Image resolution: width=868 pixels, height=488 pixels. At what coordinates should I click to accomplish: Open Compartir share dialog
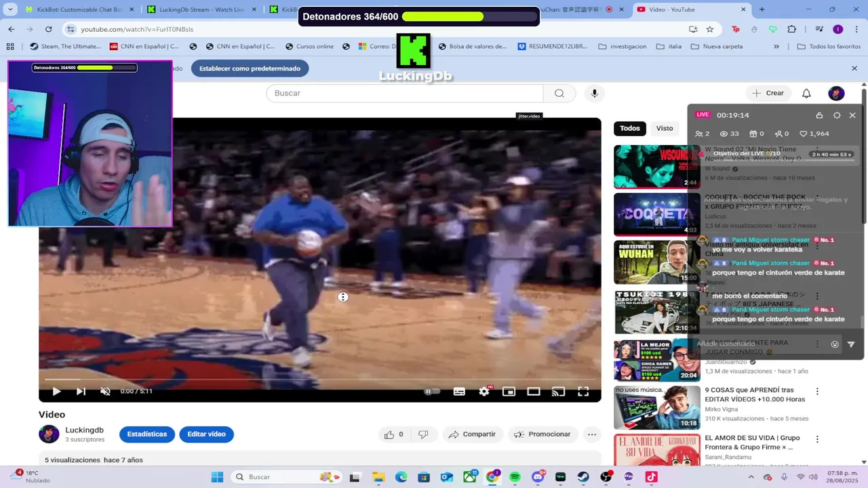coord(472,434)
